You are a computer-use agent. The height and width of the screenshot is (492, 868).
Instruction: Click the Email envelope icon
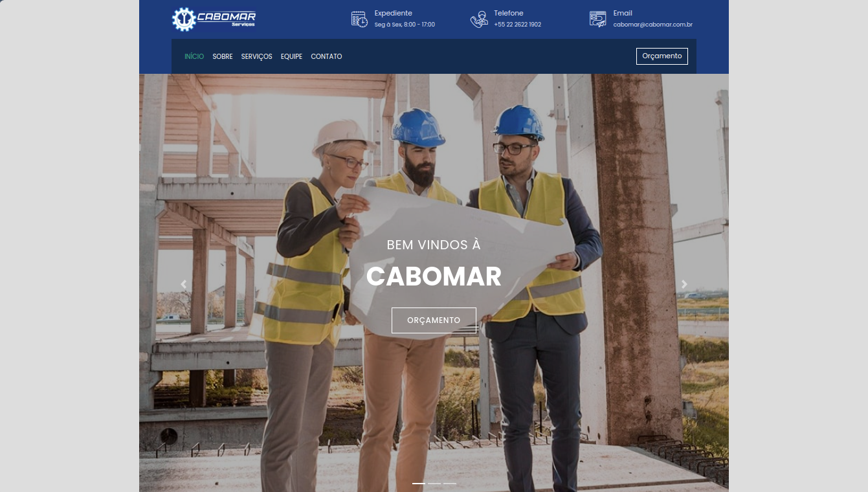tap(597, 18)
